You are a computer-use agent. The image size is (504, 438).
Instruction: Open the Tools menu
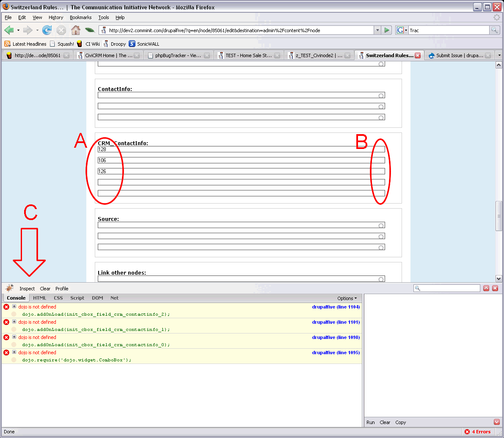click(x=104, y=17)
